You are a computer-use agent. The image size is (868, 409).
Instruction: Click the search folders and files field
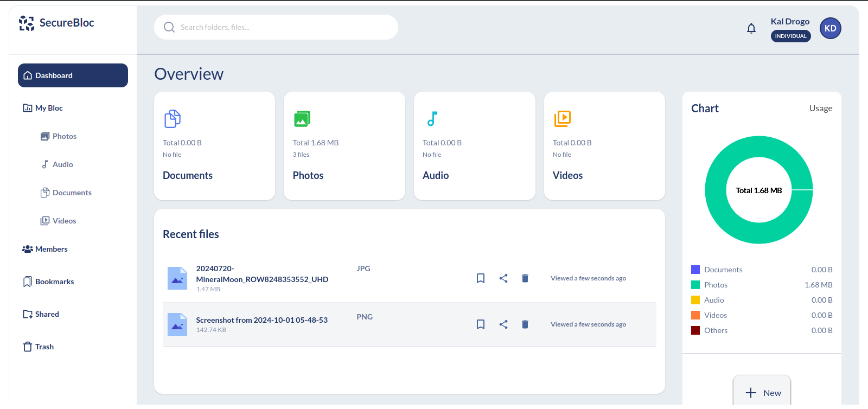[276, 27]
